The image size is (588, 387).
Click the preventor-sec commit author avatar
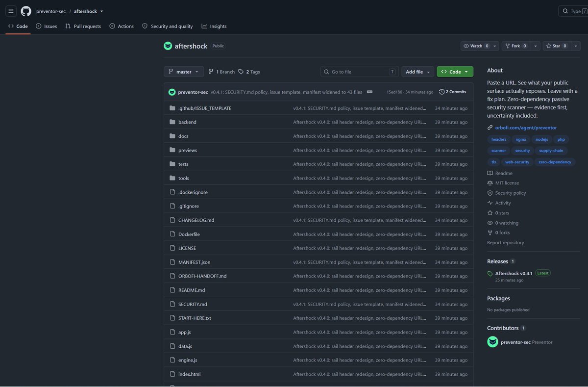(x=172, y=92)
